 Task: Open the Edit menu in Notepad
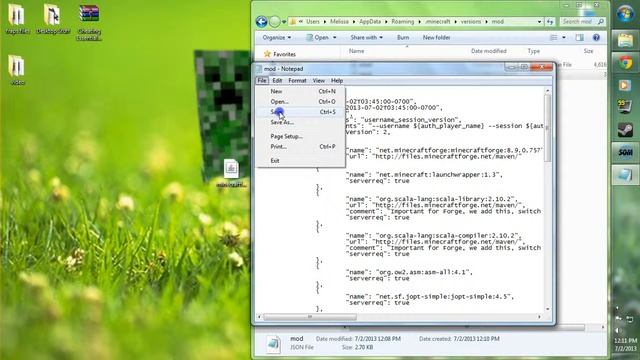pyautogui.click(x=277, y=81)
